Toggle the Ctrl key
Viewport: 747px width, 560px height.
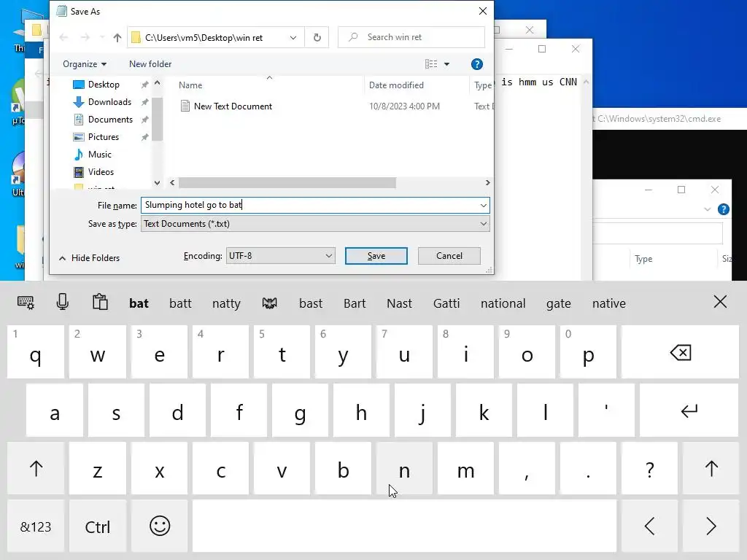tap(98, 526)
